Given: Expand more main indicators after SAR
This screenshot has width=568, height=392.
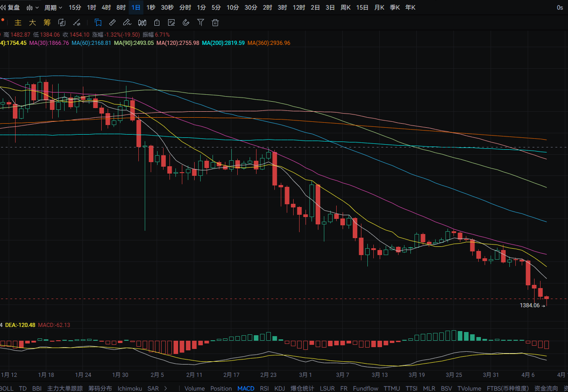Looking at the screenshot, I should 166,388.
